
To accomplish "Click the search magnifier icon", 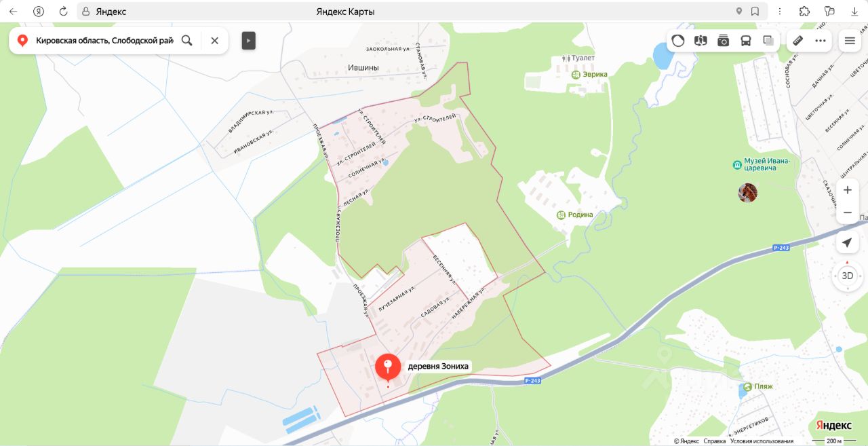I will 186,40.
